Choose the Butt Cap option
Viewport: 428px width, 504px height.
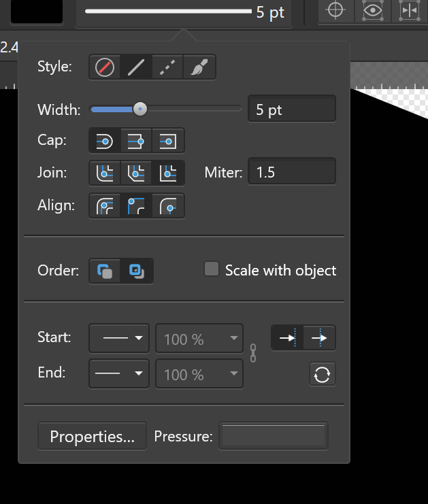136,141
